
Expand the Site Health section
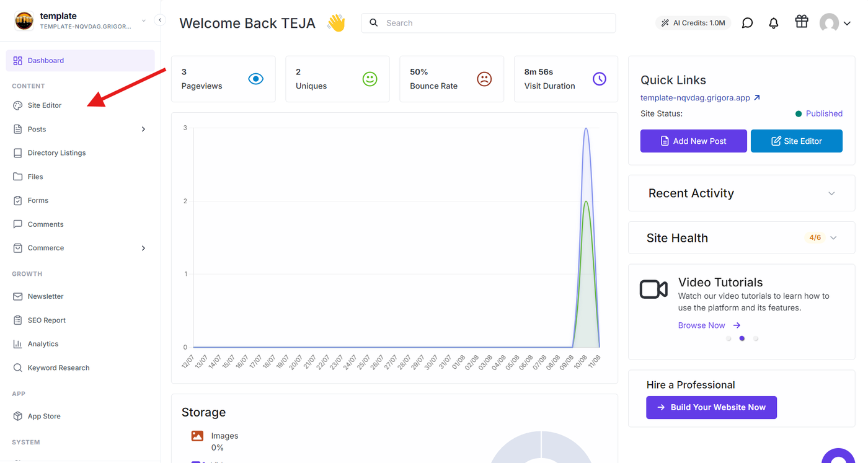(833, 238)
